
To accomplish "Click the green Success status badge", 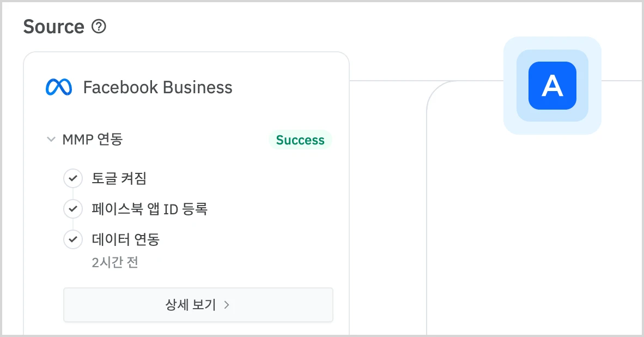I will [x=300, y=140].
